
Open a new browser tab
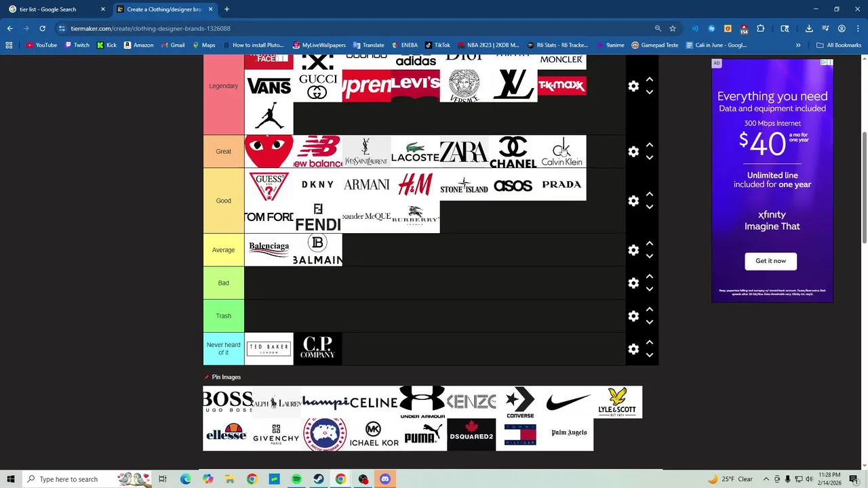point(226,9)
